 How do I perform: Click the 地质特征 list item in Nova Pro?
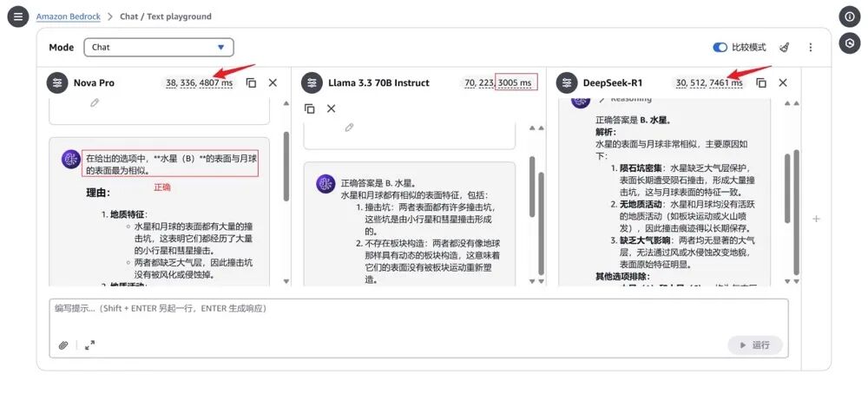(x=128, y=214)
